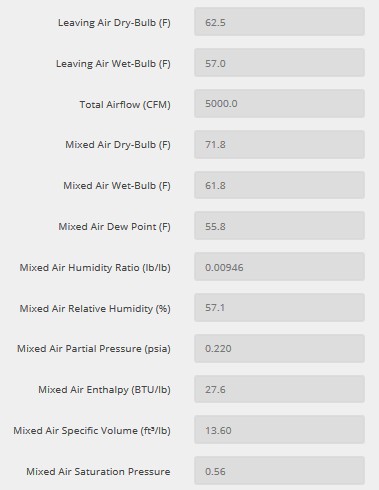Click the Mixed Air Wet-Bulb field 61.8
The height and width of the screenshot is (490, 379).
(279, 185)
